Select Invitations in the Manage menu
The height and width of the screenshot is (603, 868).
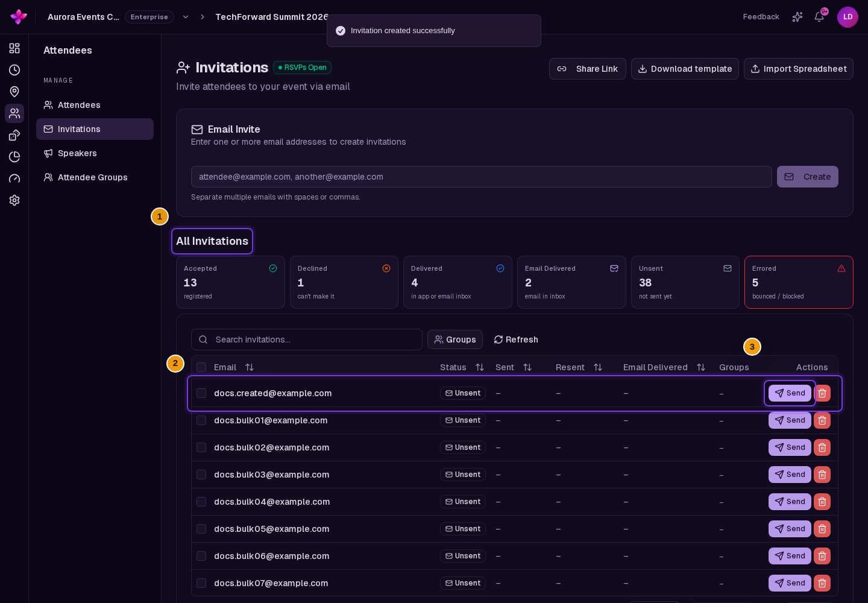click(x=95, y=129)
